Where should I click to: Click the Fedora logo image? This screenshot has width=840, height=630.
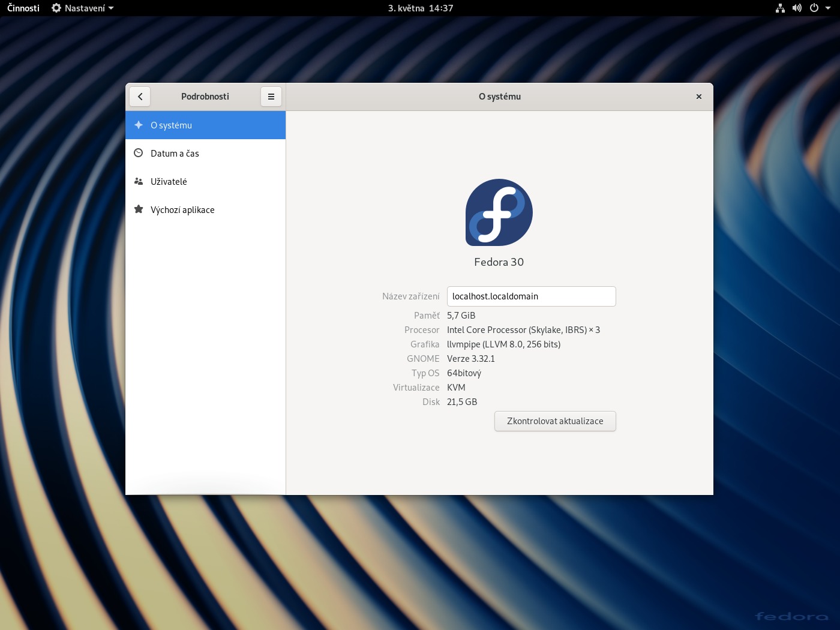tap(499, 212)
